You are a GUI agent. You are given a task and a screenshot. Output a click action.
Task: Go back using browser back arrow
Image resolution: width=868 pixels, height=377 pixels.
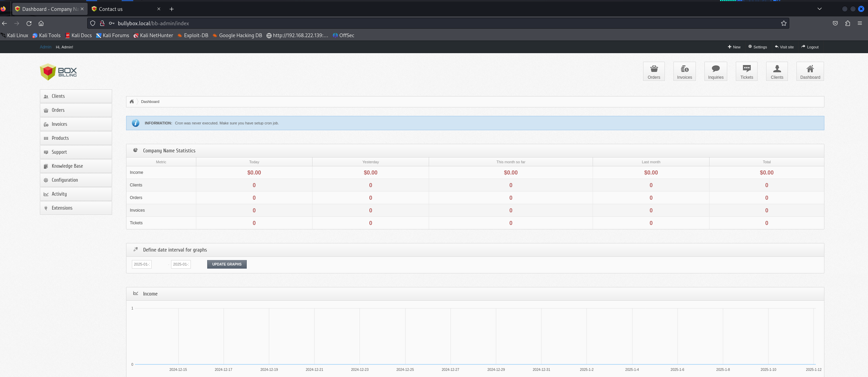pyautogui.click(x=4, y=23)
